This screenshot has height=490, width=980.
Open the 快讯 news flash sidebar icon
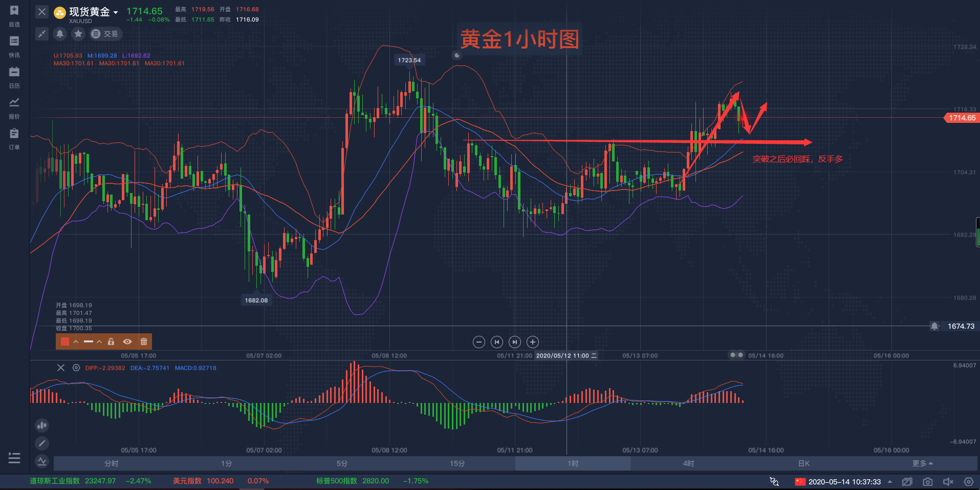pos(14,41)
